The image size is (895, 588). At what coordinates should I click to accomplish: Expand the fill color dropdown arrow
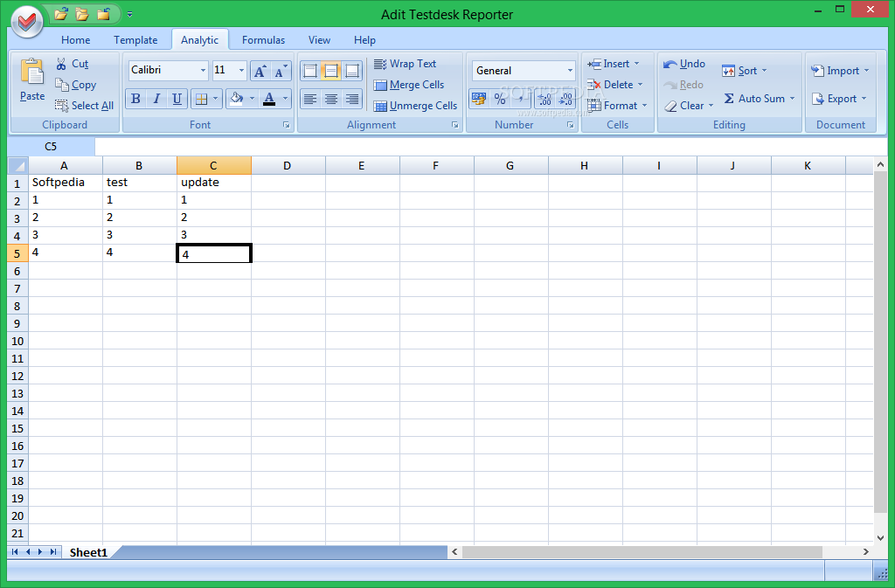[252, 99]
